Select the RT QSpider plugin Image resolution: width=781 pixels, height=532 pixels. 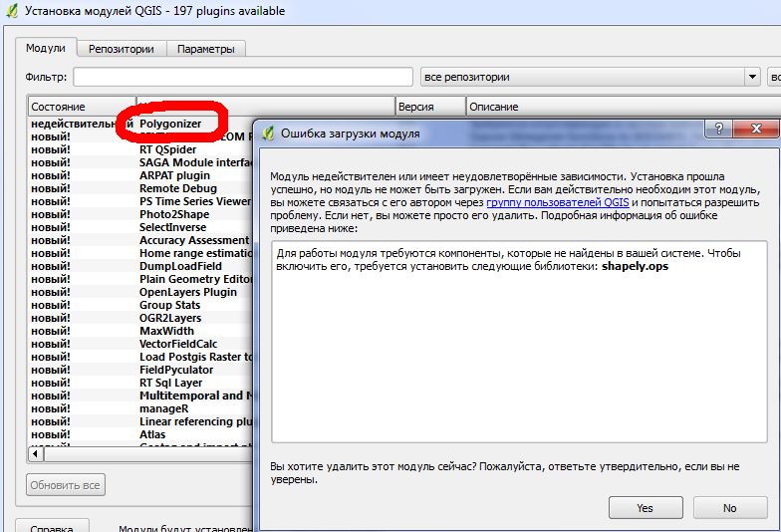click(x=167, y=149)
